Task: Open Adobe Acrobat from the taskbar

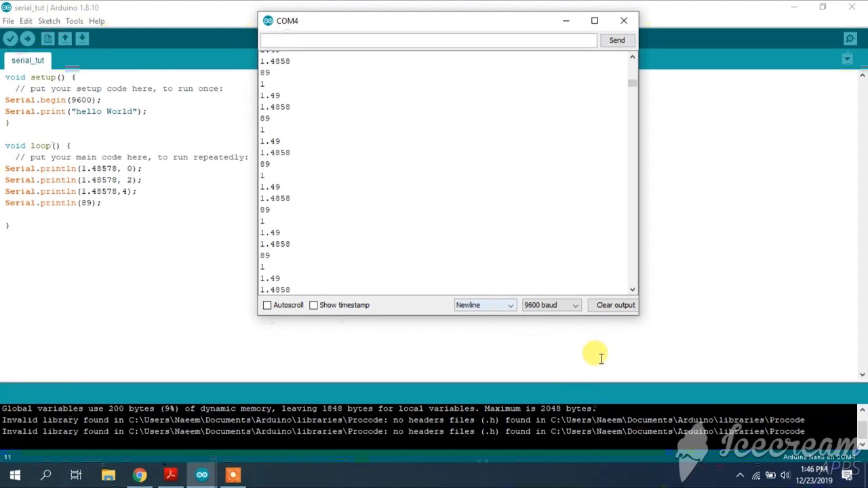Action: [x=171, y=475]
